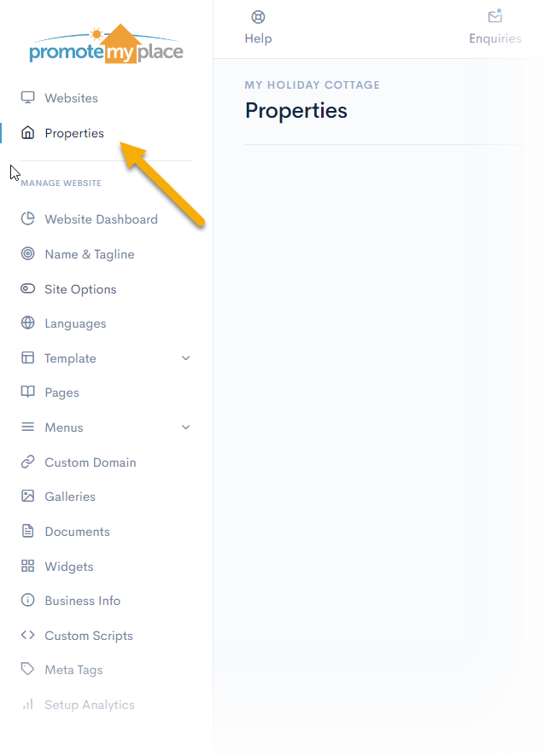This screenshot has width=544, height=756.
Task: Select Properties in the sidebar
Action: (74, 133)
